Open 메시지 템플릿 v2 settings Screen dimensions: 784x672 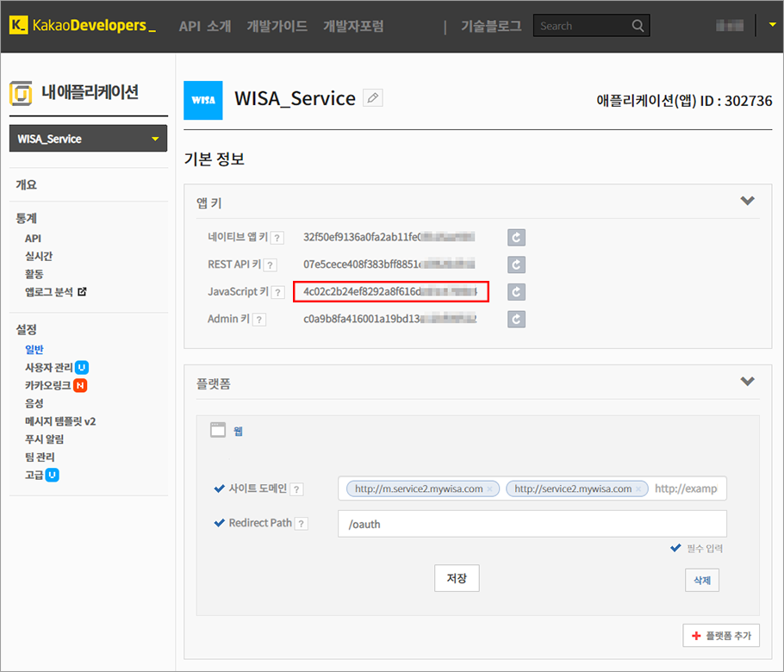[60, 421]
